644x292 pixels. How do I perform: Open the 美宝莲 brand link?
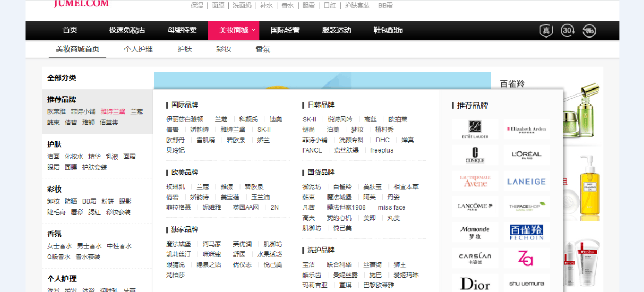point(230,197)
